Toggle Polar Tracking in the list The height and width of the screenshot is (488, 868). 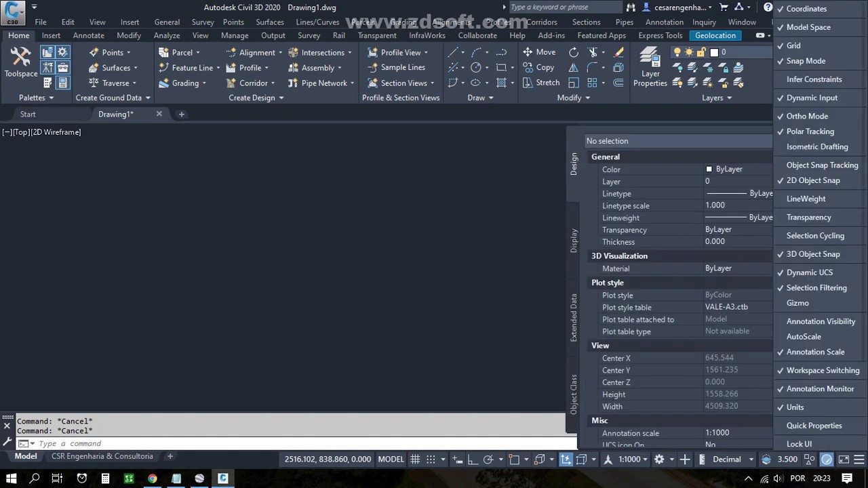tap(810, 131)
